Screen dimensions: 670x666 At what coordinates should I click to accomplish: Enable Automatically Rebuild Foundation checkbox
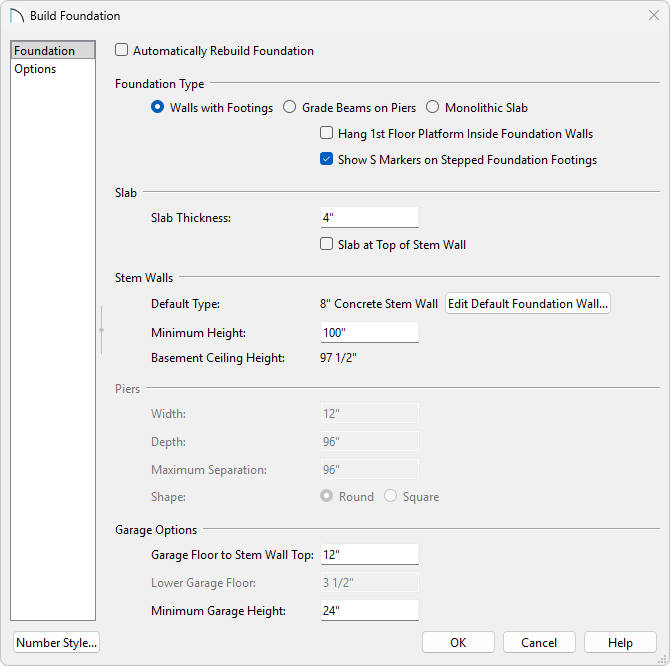pyautogui.click(x=121, y=50)
